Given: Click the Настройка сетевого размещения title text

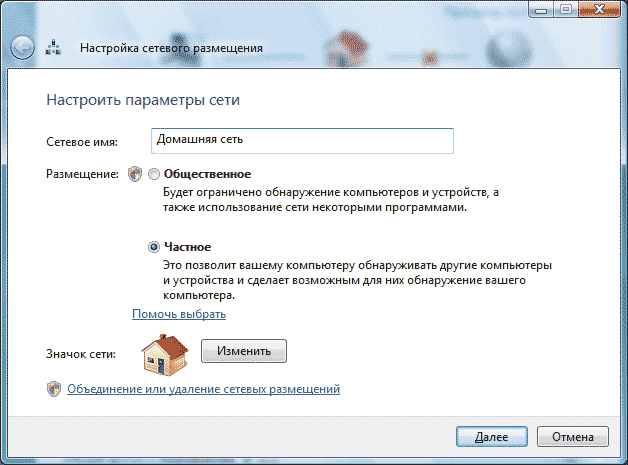Looking at the screenshot, I should (x=171, y=47).
